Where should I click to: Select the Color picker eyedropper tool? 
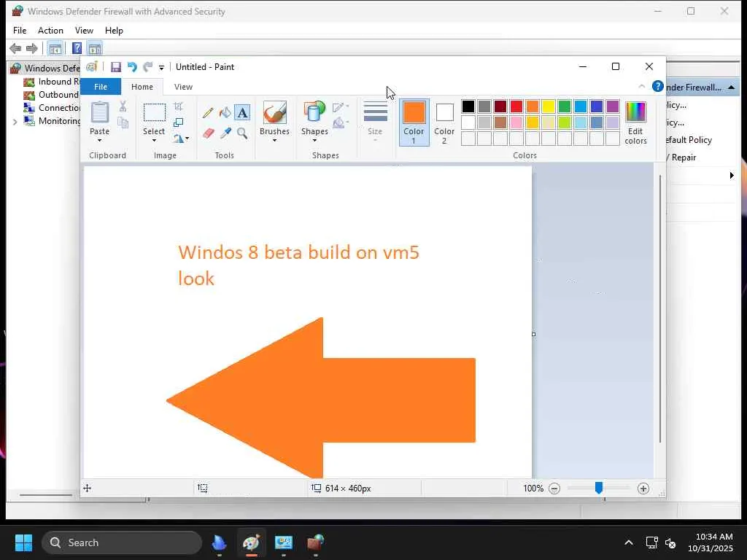click(225, 133)
